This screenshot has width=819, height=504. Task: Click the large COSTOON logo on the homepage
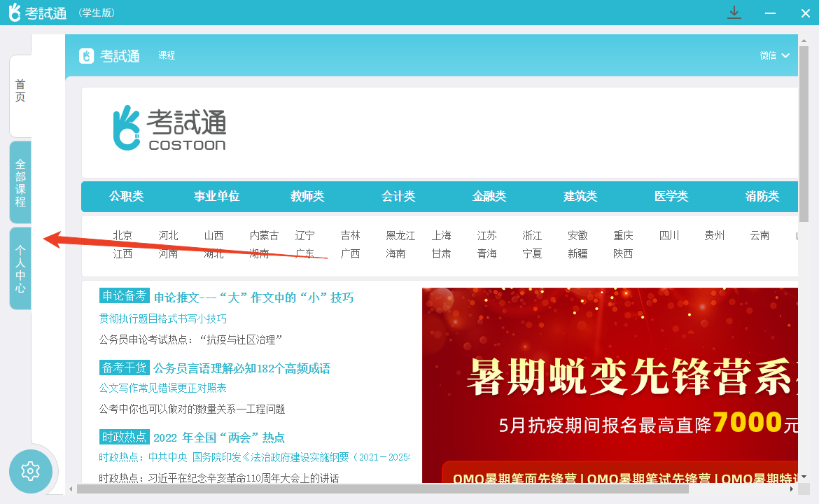coord(169,128)
